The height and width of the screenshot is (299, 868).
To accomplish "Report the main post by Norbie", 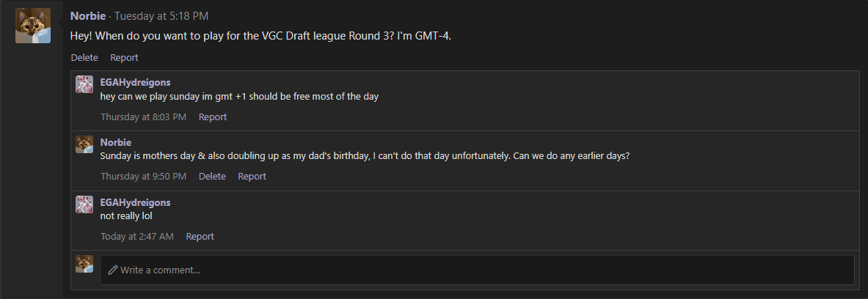I will [124, 57].
